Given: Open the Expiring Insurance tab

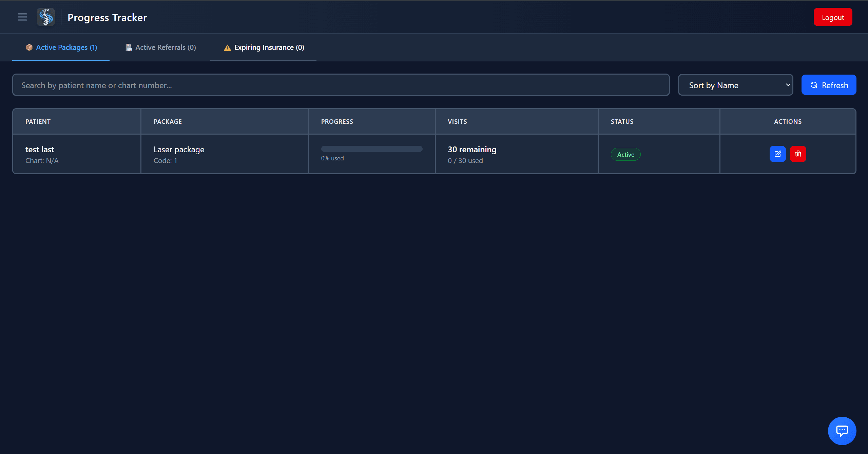Looking at the screenshot, I should pos(263,47).
